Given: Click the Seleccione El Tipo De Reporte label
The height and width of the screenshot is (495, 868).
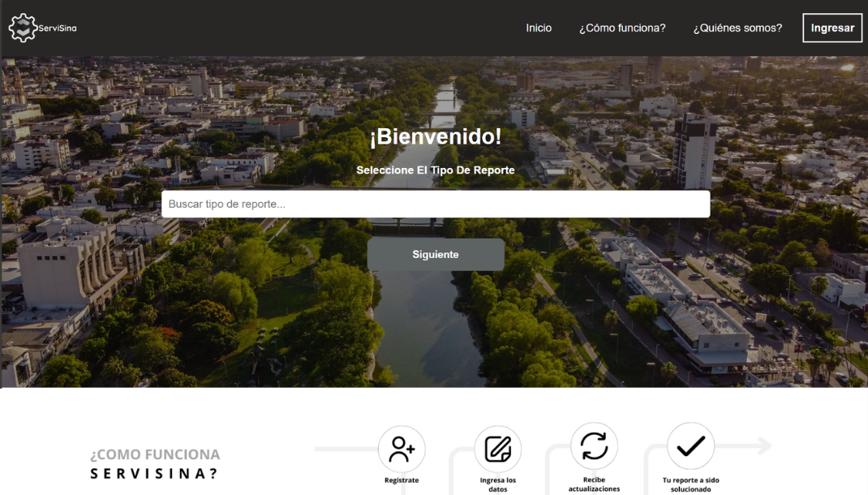Looking at the screenshot, I should tap(435, 170).
